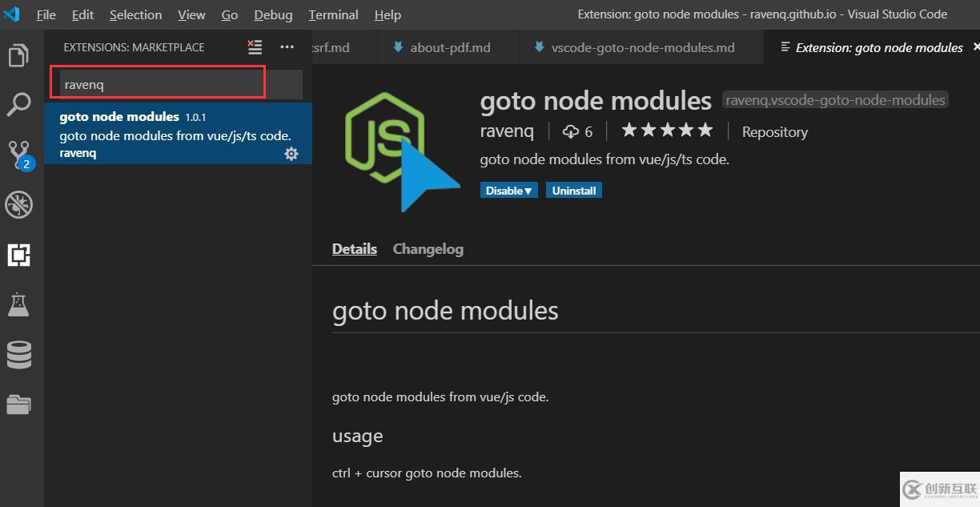Open the Terminal menu
Screen dimensions: 980x507
click(333, 14)
